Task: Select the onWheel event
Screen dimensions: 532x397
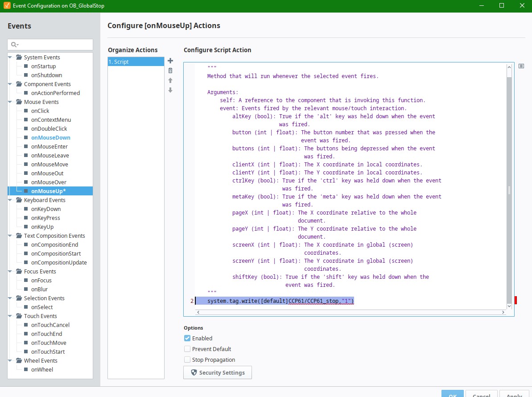Action: pyautogui.click(x=42, y=369)
